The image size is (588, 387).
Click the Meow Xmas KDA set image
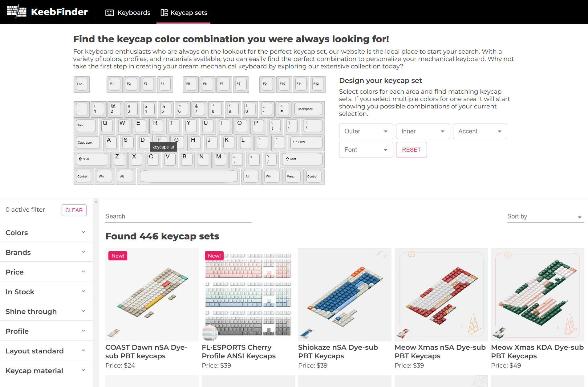(x=537, y=295)
